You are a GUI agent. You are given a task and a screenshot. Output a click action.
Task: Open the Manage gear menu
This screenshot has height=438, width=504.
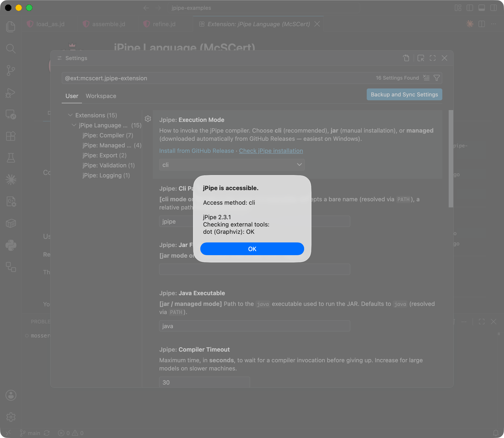(11, 417)
